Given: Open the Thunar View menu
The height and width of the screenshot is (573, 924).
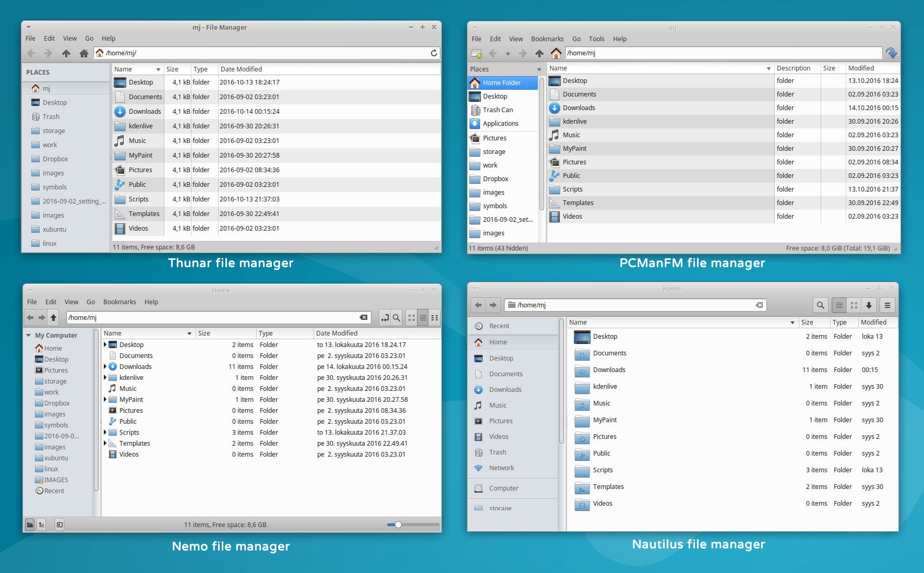Looking at the screenshot, I should tap(70, 38).
